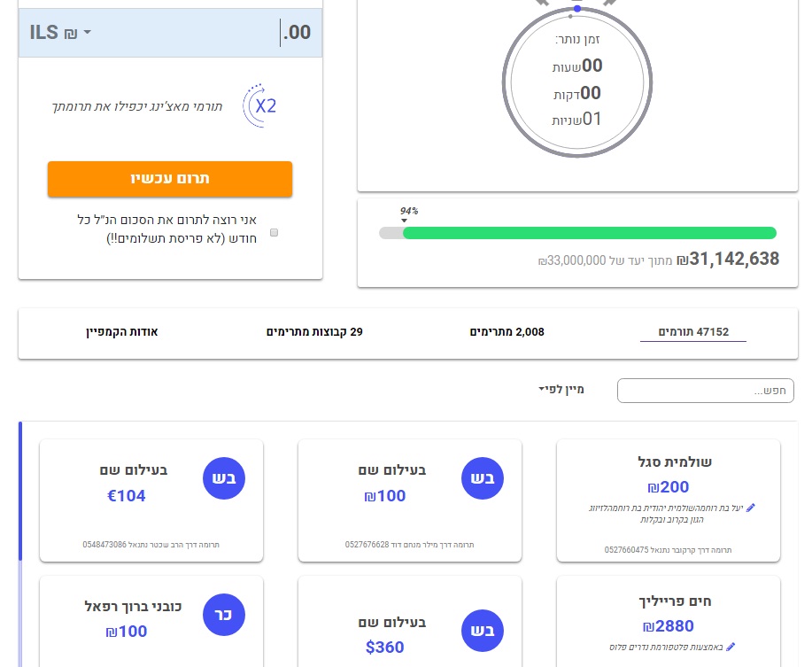Click the כר avatar badge on Kovni Baruch Refael's card

coord(224,614)
